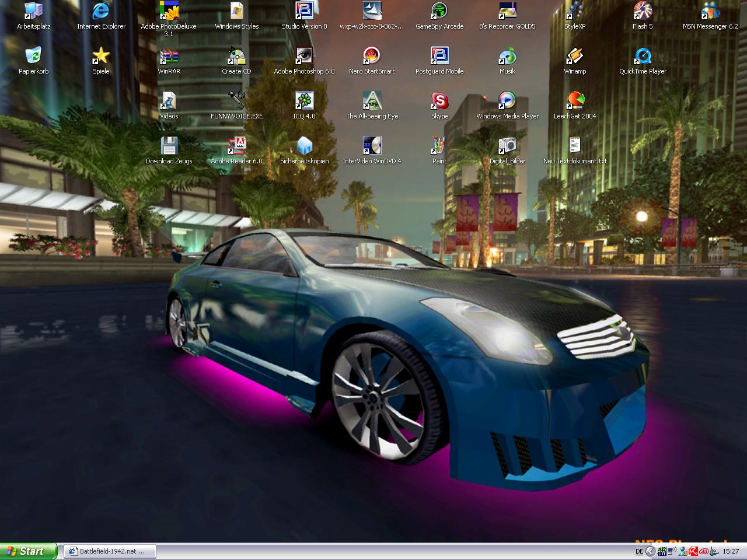The image size is (747, 560).
Task: Click the WinRAR desktop shortcut
Action: pos(169,61)
